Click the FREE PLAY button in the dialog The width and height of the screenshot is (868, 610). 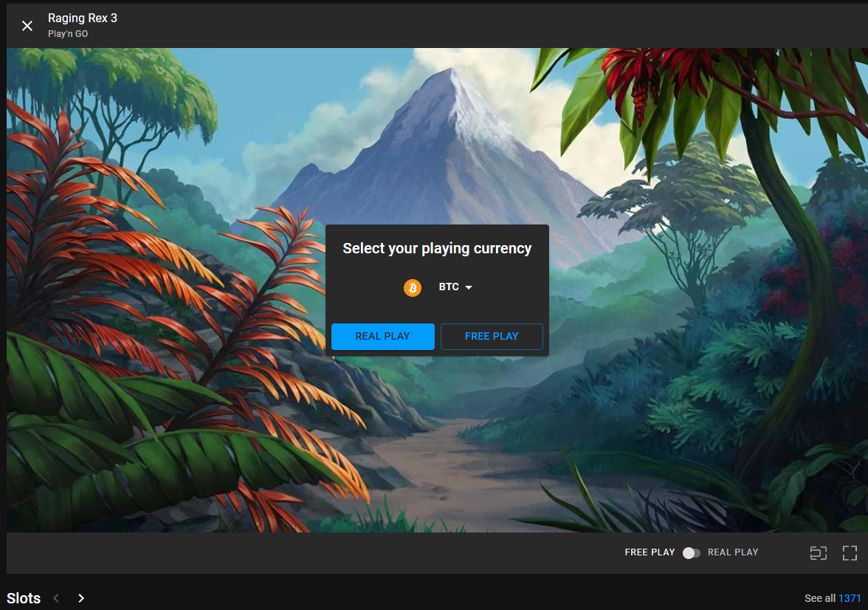click(492, 336)
